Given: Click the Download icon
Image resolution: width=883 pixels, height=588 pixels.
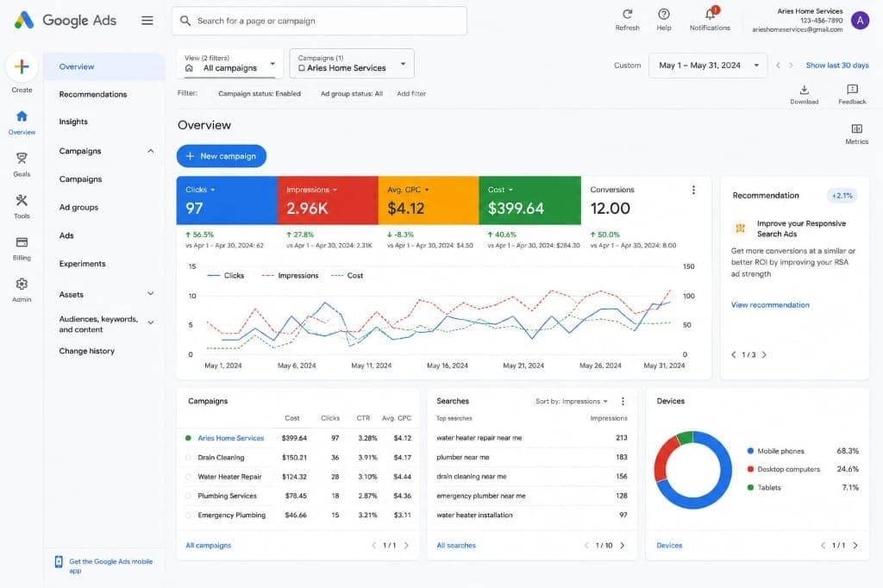Looking at the screenshot, I should click(805, 90).
